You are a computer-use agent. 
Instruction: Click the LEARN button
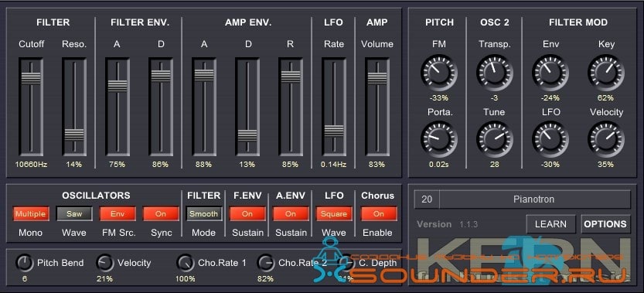(550, 224)
